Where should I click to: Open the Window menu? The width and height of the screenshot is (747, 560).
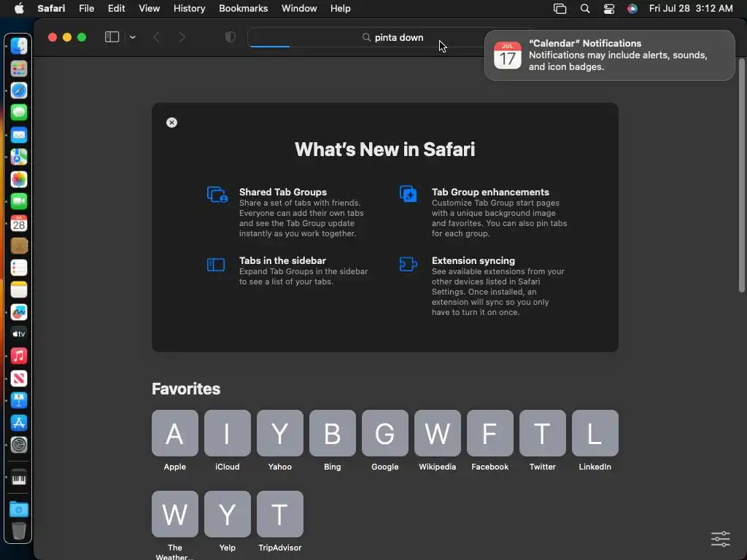[299, 9]
